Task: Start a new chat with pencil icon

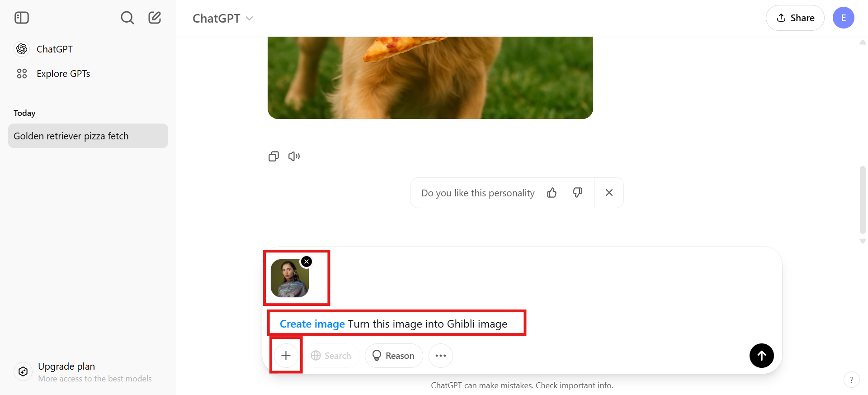Action: [x=155, y=18]
